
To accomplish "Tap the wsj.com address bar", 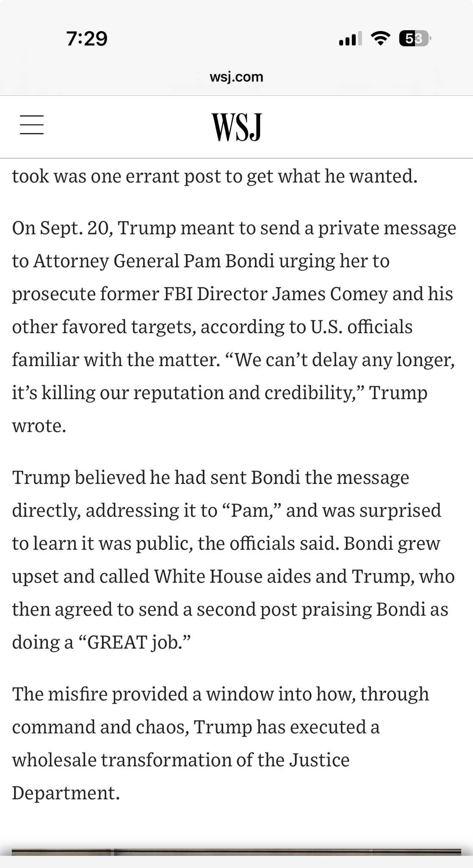I will (236, 77).
